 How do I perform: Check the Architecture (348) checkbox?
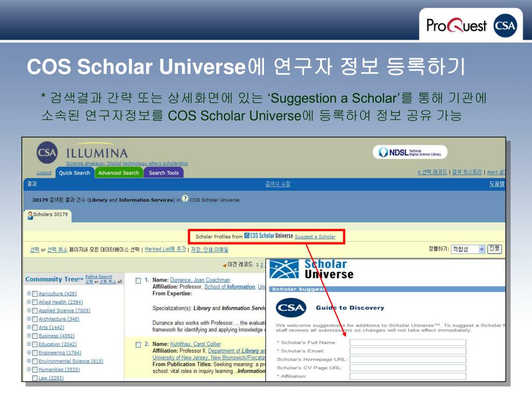[x=35, y=320]
